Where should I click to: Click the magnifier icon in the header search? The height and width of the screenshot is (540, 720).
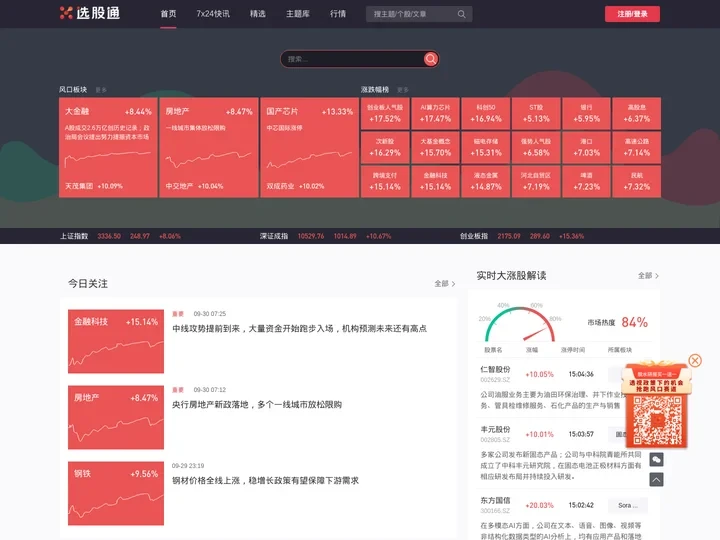click(x=461, y=14)
